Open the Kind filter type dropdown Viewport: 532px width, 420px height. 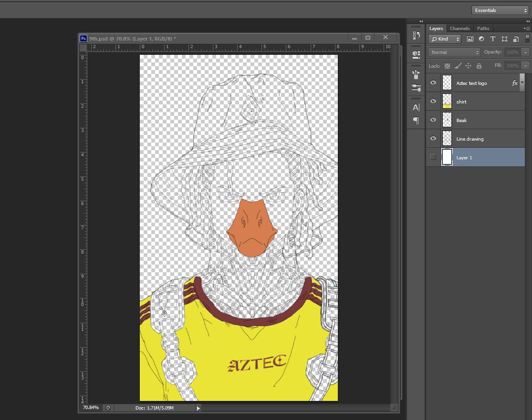445,39
